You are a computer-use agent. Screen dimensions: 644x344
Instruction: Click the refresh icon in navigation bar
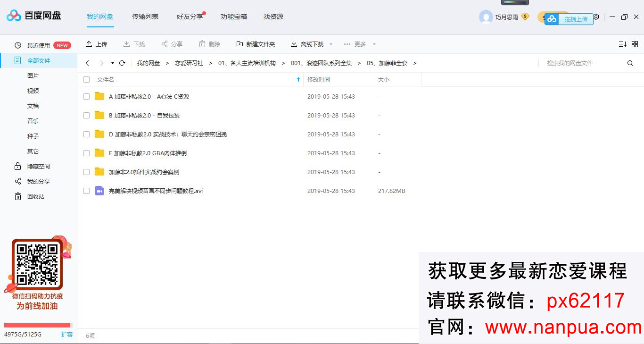pos(122,63)
